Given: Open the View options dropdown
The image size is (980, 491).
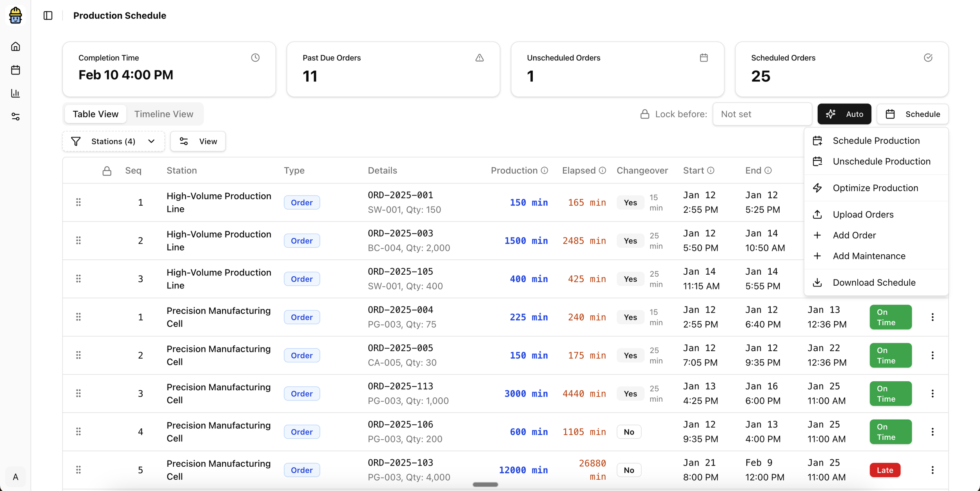Looking at the screenshot, I should [x=198, y=141].
